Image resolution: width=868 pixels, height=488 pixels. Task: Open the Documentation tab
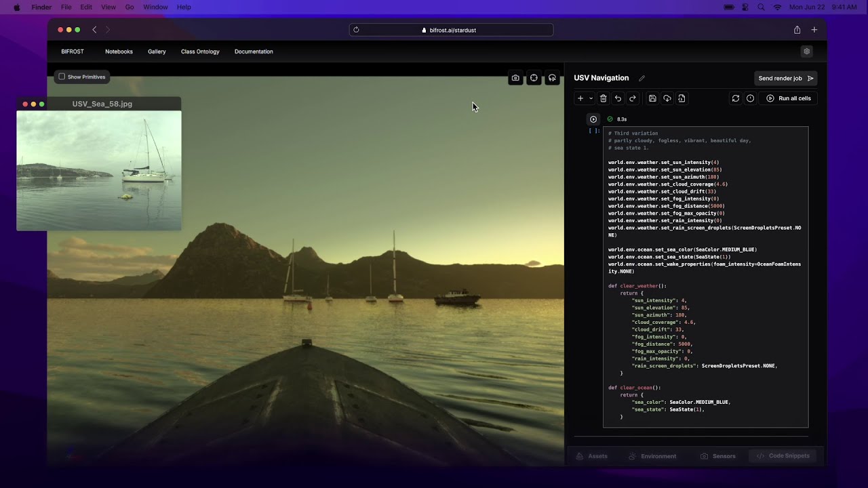tap(254, 52)
